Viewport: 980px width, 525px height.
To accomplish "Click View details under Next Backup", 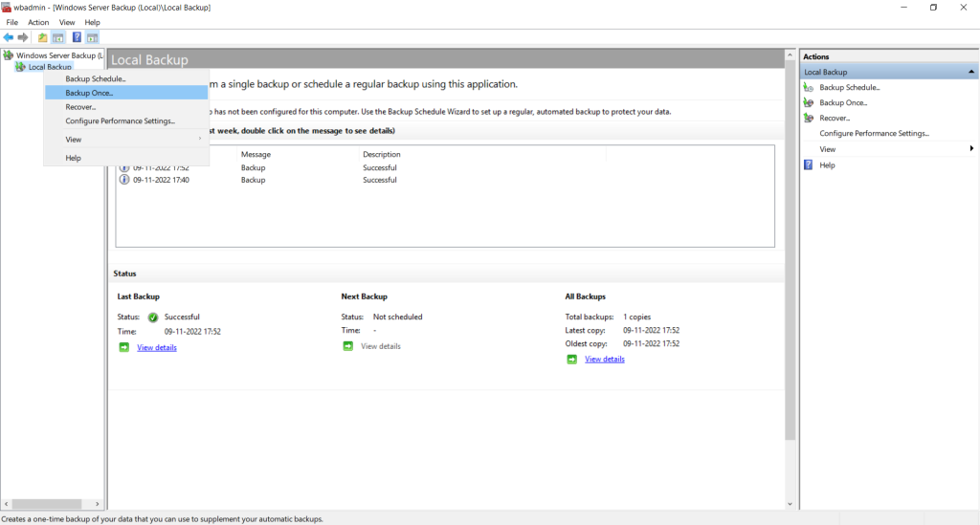I will coord(381,346).
